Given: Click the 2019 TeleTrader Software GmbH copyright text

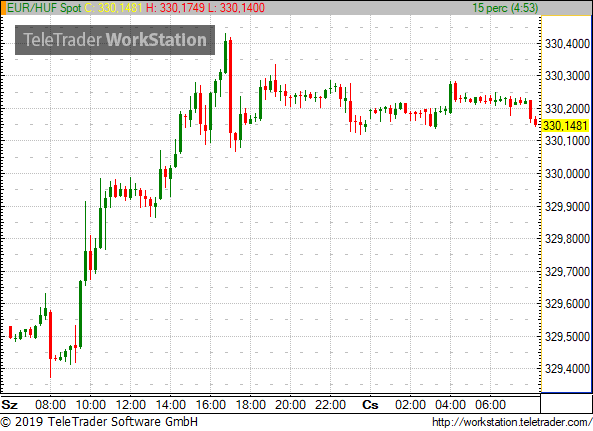Looking at the screenshot, I should tap(99, 422).
